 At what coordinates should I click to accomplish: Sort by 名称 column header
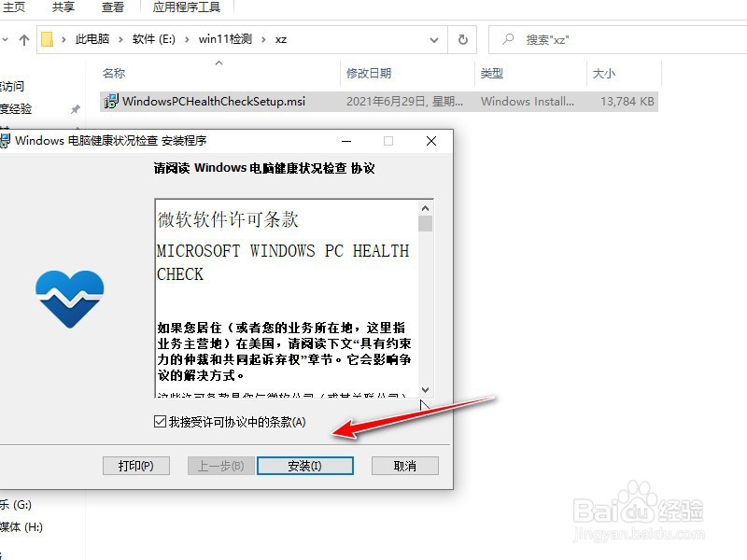114,73
